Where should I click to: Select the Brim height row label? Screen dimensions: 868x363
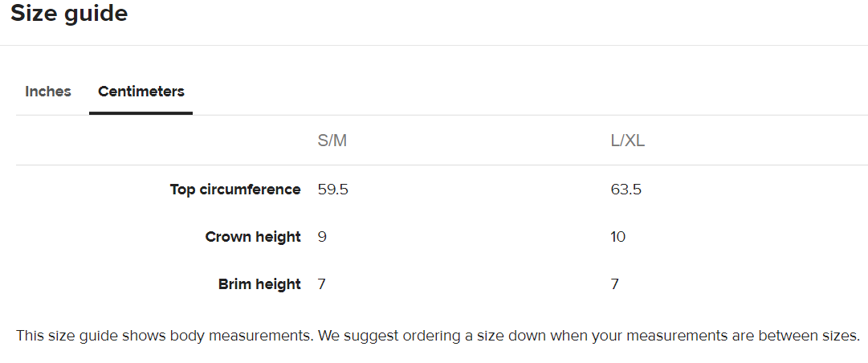[x=259, y=284]
